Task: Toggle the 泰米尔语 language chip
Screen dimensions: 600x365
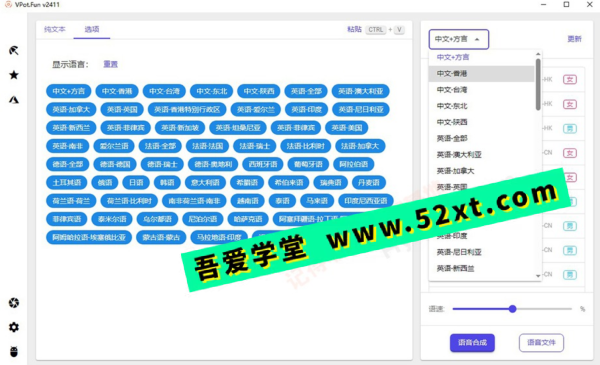Action: coord(112,219)
